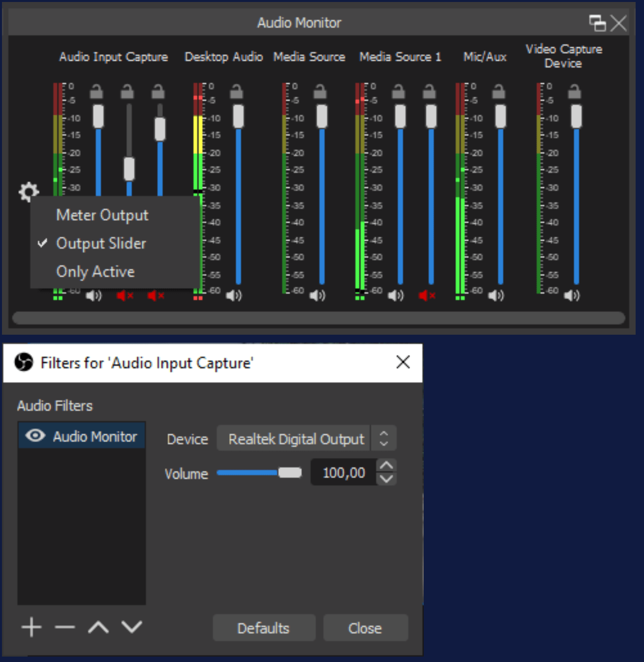Click the first Media Source 1 slider handle
Image resolution: width=644 pixels, height=662 pixels.
[400, 116]
